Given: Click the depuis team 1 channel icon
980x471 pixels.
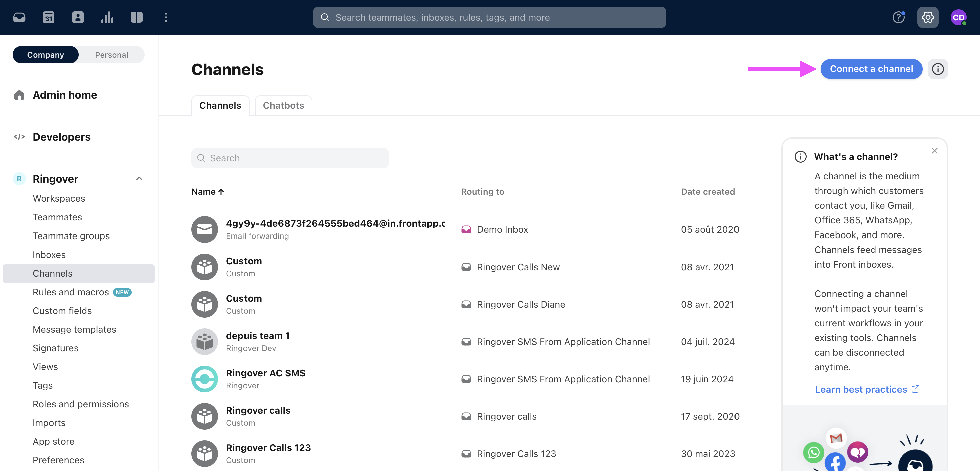Looking at the screenshot, I should click(x=205, y=342).
